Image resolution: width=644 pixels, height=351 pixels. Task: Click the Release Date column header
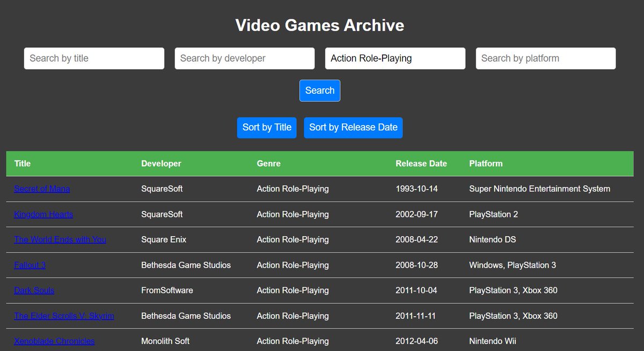421,164
